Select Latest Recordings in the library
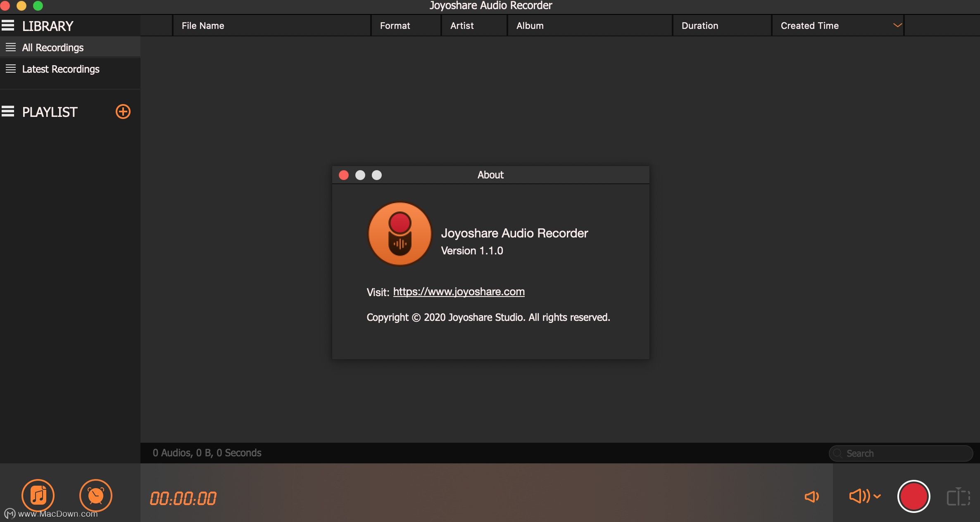980x522 pixels. 70,69
